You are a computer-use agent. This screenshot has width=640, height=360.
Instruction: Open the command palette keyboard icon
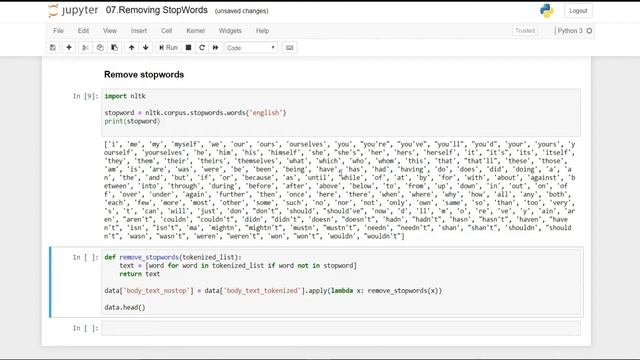[x=289, y=47]
